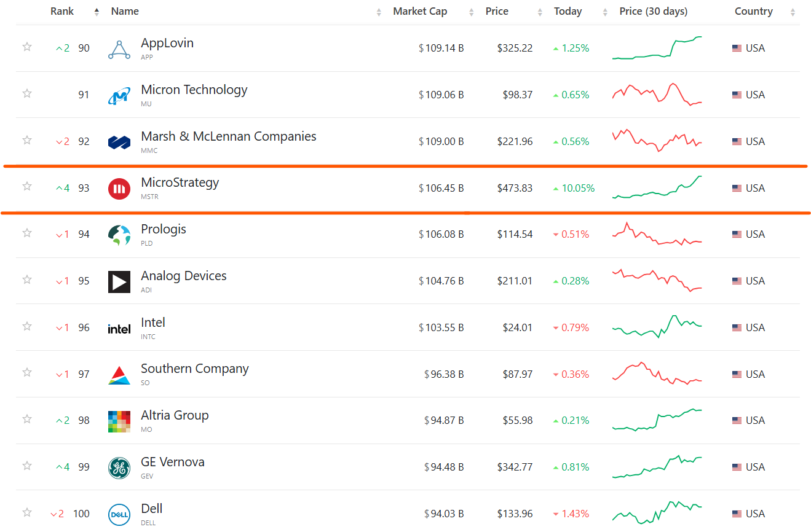811x532 pixels.
Task: Click the Southern Company triangle logo
Action: tap(119, 375)
